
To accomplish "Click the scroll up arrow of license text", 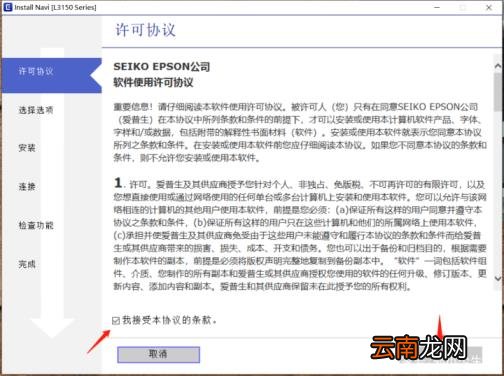I will (x=498, y=66).
